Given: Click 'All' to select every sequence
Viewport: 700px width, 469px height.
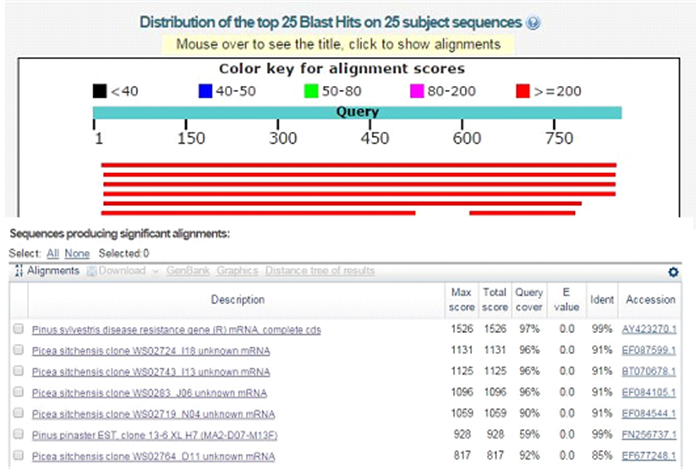Looking at the screenshot, I should point(53,254).
